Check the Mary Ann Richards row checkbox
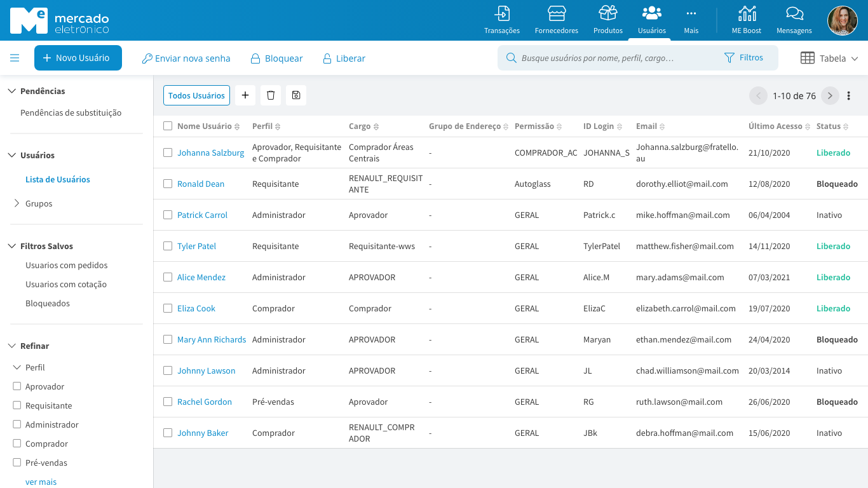This screenshot has width=868, height=488. pos(168,339)
